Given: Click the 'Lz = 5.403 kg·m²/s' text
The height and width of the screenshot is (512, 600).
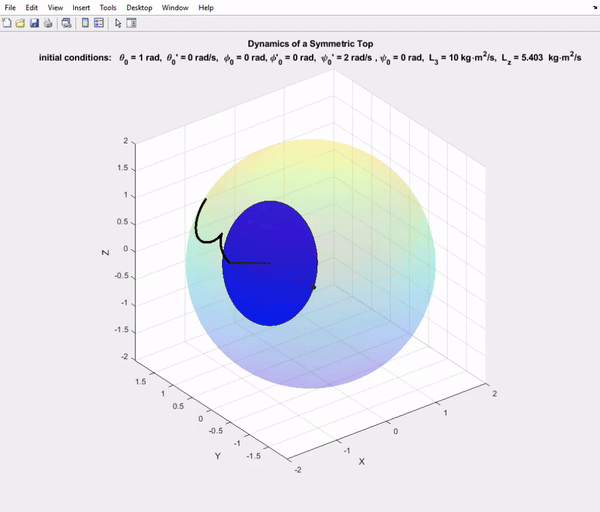Looking at the screenshot, I should (x=541, y=58).
